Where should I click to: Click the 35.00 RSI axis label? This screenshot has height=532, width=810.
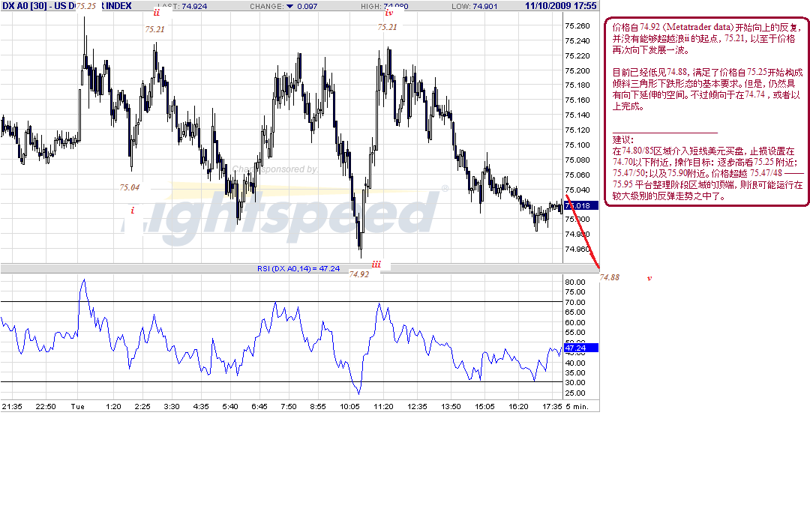pos(575,372)
